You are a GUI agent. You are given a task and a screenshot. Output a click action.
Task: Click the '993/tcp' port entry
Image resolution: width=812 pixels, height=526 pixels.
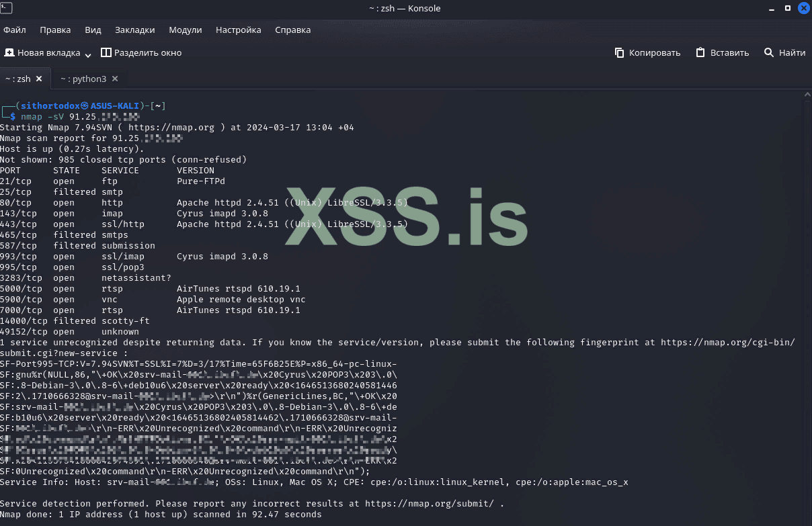(x=18, y=257)
